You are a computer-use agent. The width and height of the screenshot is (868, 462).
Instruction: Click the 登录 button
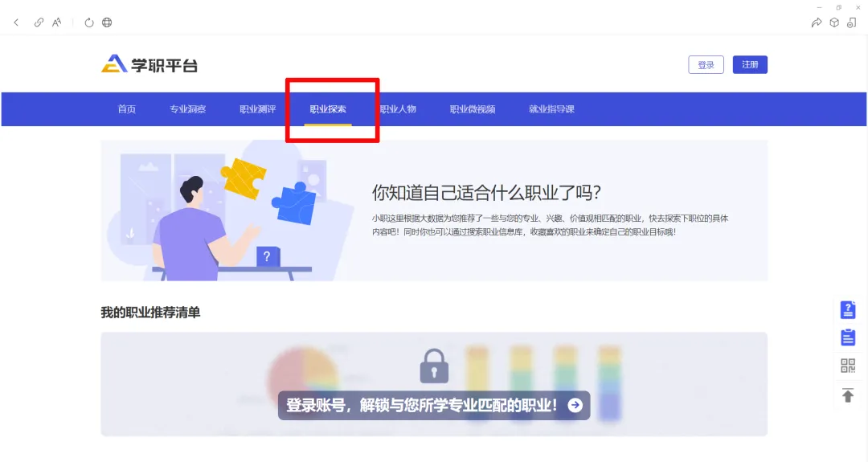[706, 65]
